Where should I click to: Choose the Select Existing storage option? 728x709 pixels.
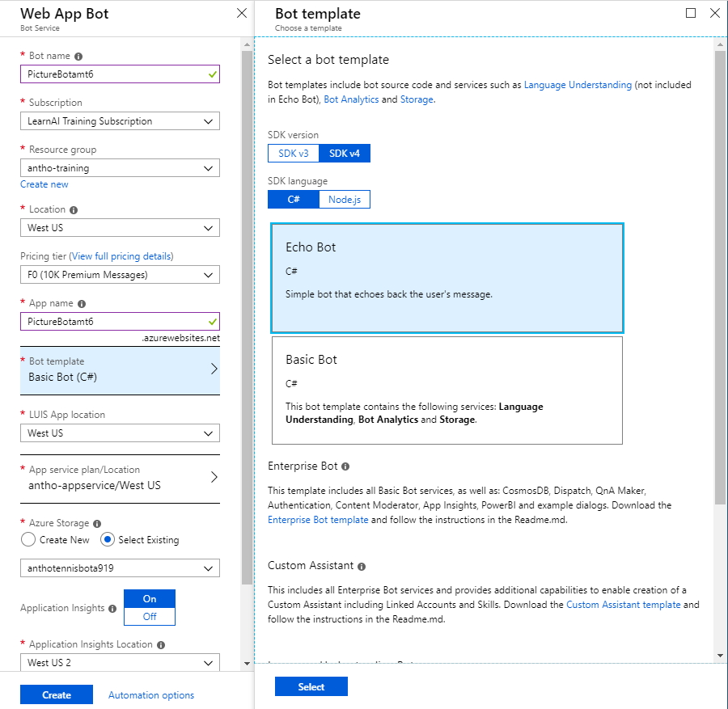coord(107,539)
